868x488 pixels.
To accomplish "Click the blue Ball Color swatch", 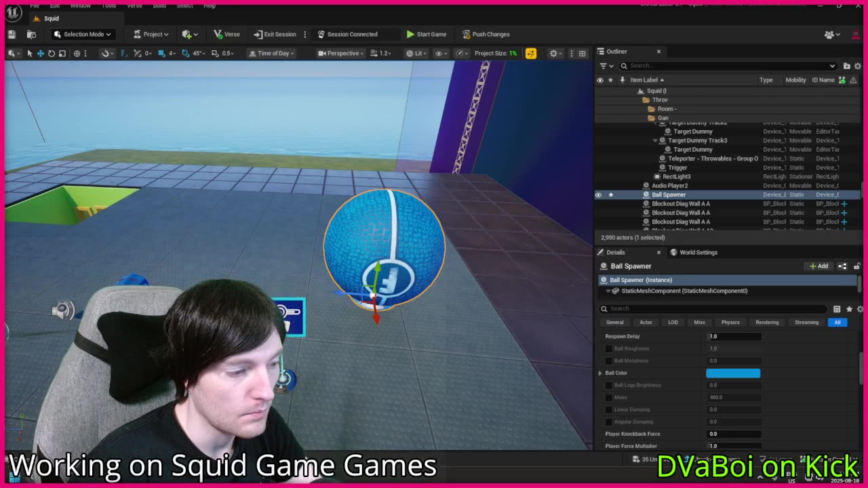I will coord(733,373).
